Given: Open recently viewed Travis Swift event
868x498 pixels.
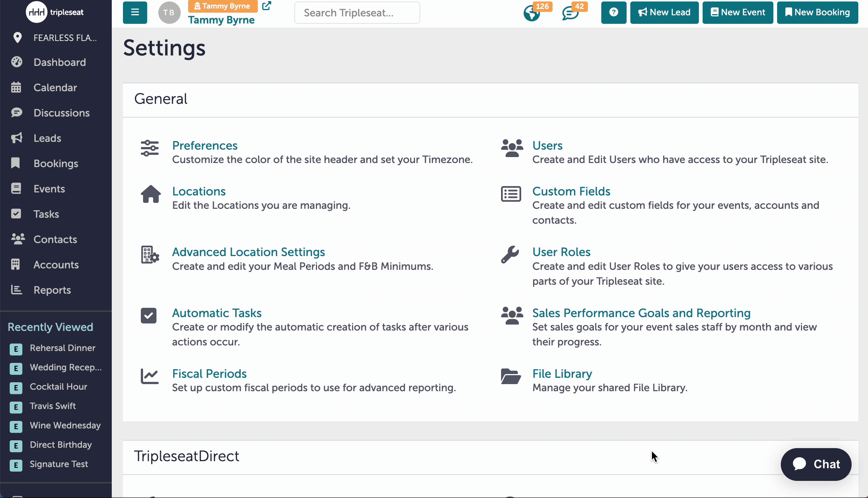Looking at the screenshot, I should click(x=53, y=406).
